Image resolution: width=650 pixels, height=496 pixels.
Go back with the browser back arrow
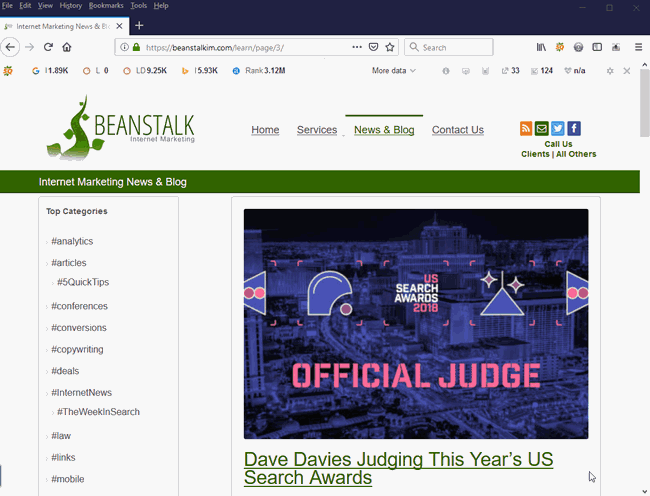10,47
